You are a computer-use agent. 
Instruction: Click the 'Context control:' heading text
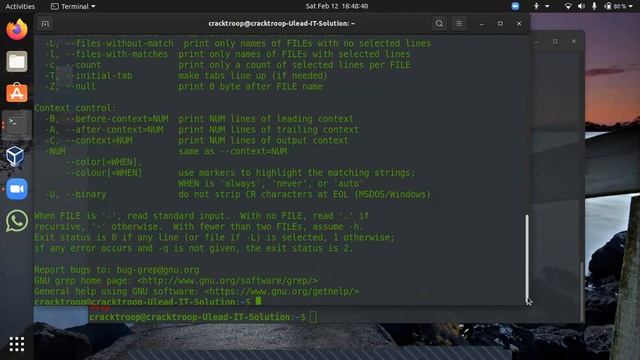[75, 108]
